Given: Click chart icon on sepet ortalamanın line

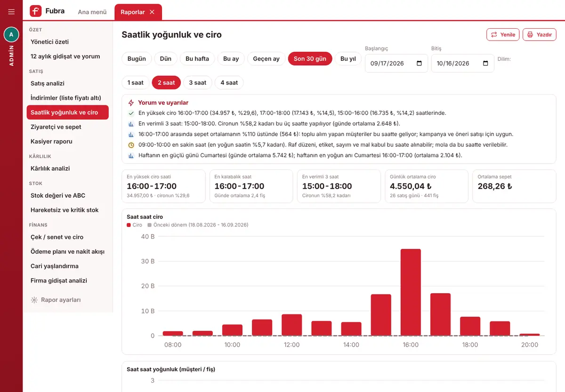Looking at the screenshot, I should click(x=131, y=134).
